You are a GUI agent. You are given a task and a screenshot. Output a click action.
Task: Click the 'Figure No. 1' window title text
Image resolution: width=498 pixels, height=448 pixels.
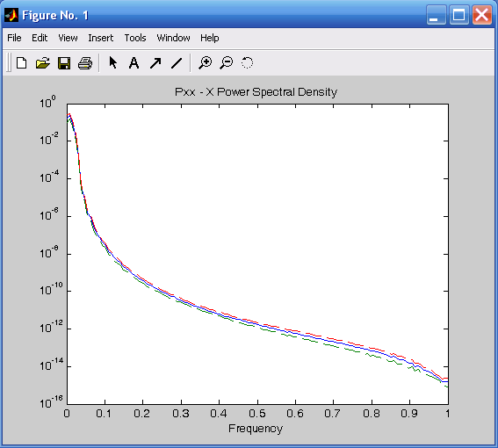(x=55, y=15)
